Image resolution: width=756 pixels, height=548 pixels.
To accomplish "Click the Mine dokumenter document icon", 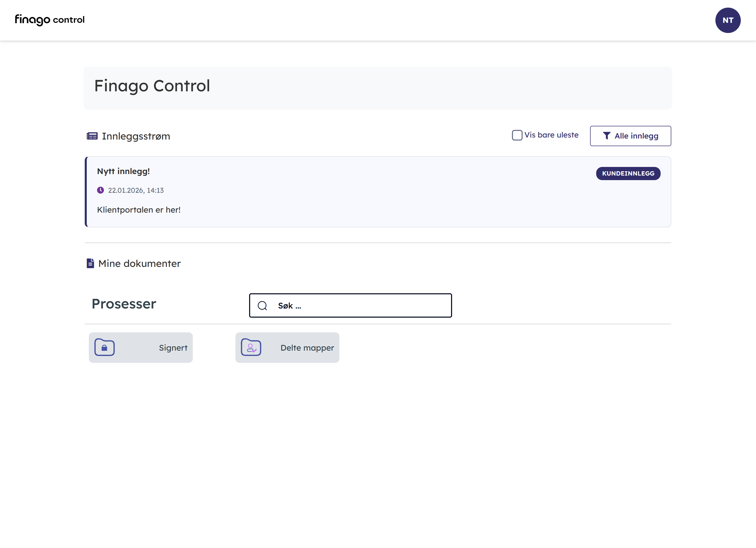I will click(x=90, y=263).
